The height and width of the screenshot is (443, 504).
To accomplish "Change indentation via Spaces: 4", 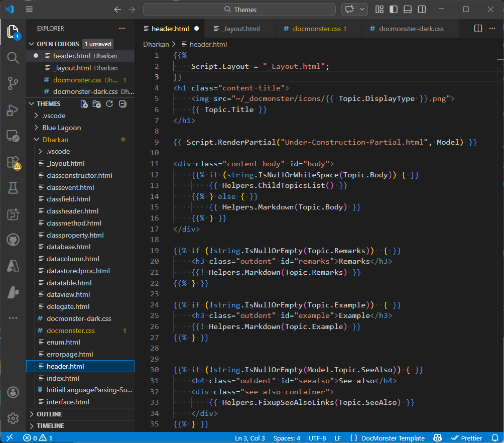I will [287, 438].
